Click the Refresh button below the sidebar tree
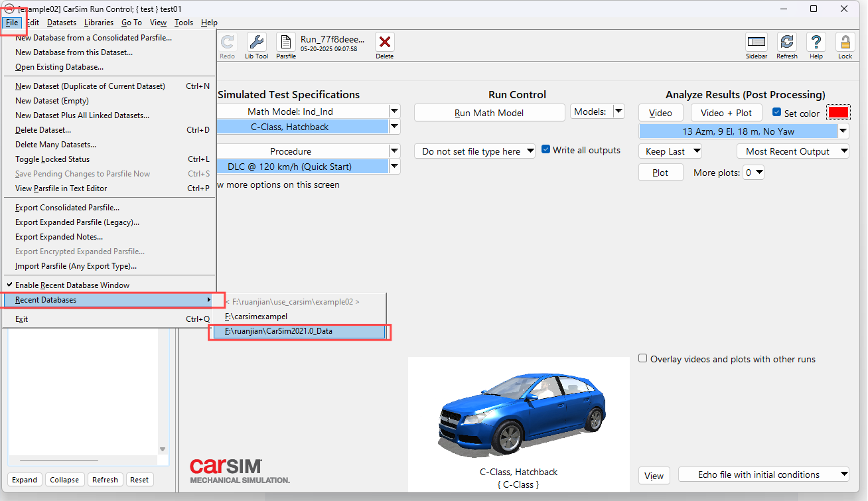 105,480
